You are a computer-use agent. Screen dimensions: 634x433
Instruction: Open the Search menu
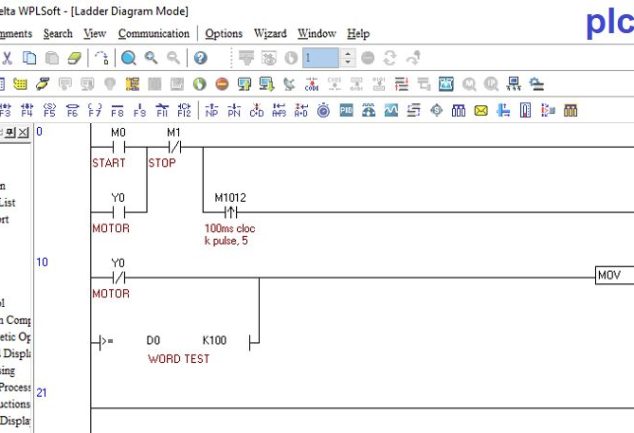pyautogui.click(x=58, y=34)
